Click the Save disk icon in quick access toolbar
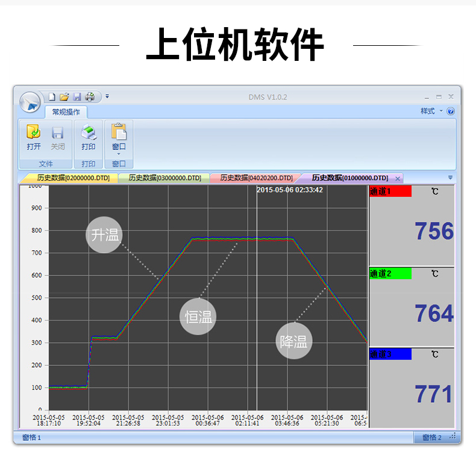Viewport: 476px width, 472px height. pyautogui.click(x=77, y=96)
